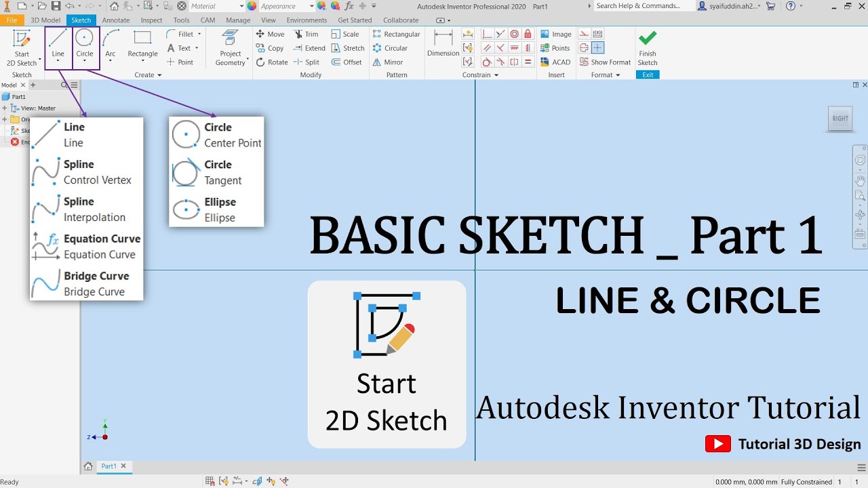Image resolution: width=868 pixels, height=488 pixels.
Task: Open the Rectangle tool dropdown arrow
Action: (142, 62)
